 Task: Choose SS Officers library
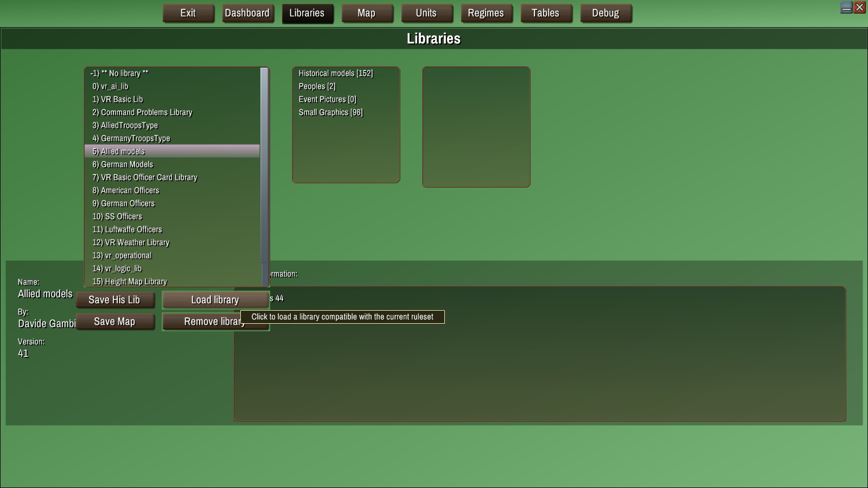[x=173, y=216]
